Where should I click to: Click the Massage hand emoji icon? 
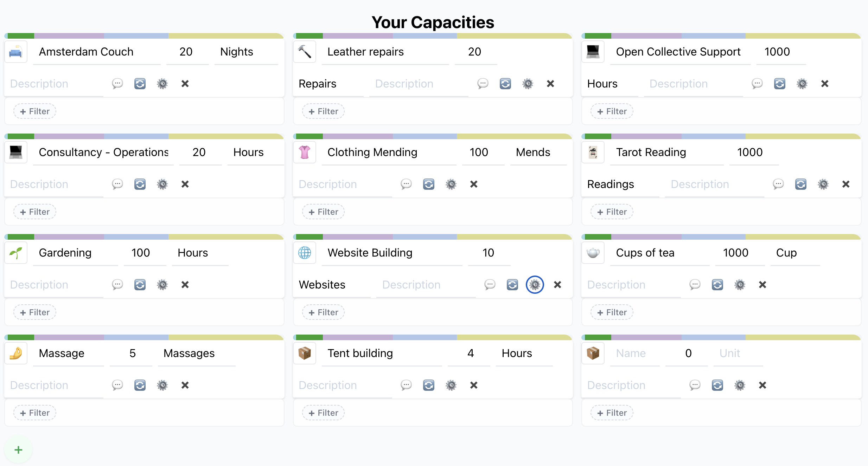coord(16,353)
